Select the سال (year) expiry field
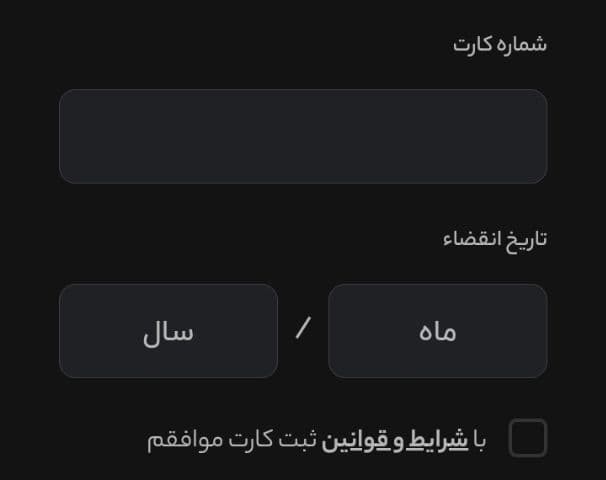606x480 pixels. pos(168,331)
